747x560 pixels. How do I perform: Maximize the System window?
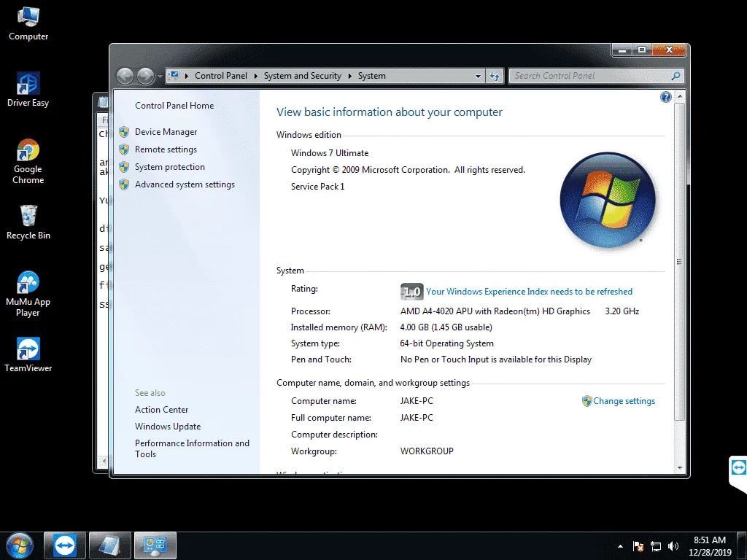[x=642, y=50]
